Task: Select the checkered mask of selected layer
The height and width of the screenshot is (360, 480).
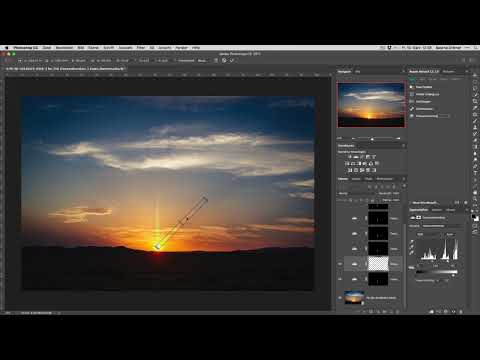Action: point(378,264)
